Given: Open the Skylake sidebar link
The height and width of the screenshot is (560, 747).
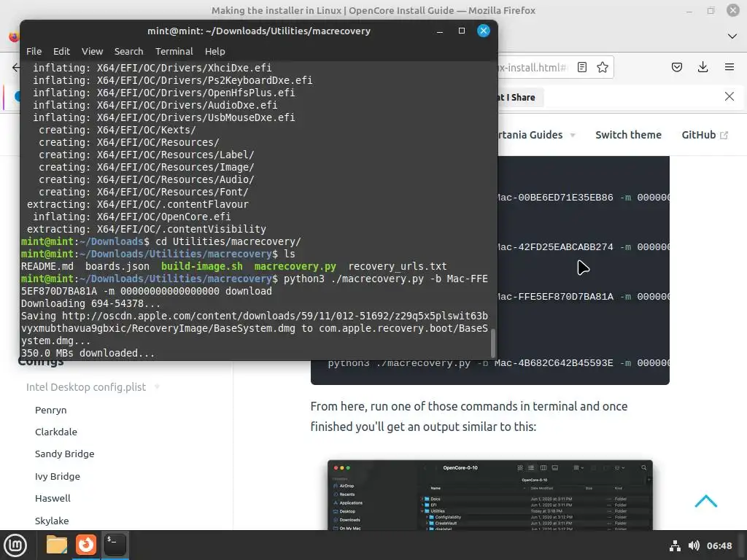Looking at the screenshot, I should (x=52, y=521).
